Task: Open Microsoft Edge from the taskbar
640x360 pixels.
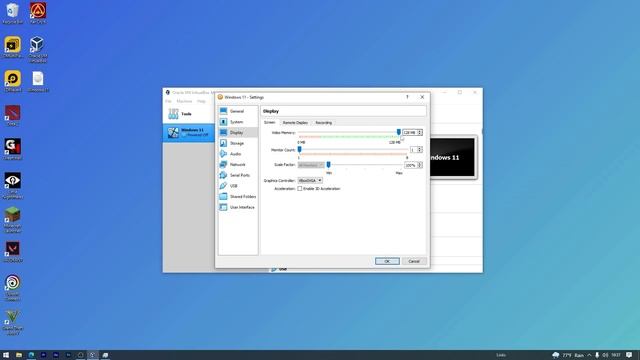Action: pos(31,355)
